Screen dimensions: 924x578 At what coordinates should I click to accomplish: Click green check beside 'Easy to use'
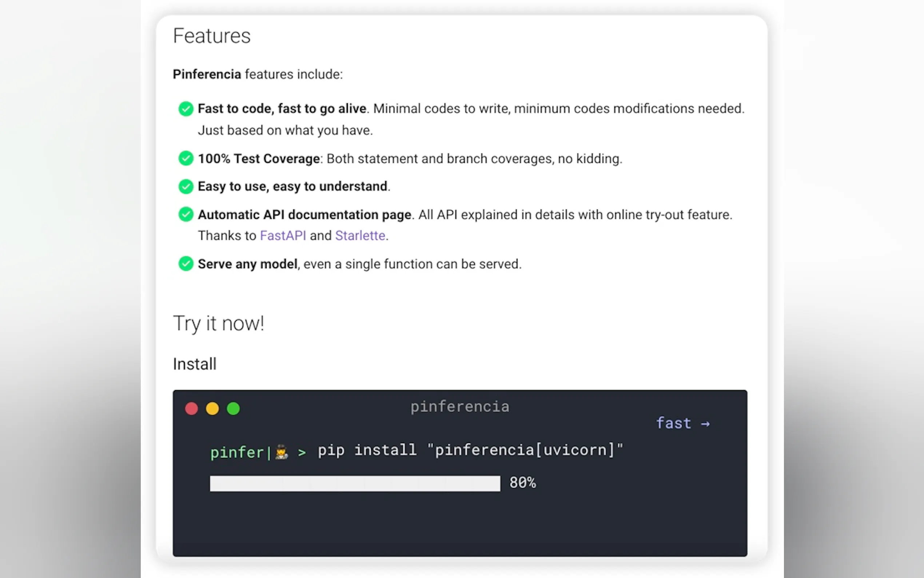click(186, 187)
